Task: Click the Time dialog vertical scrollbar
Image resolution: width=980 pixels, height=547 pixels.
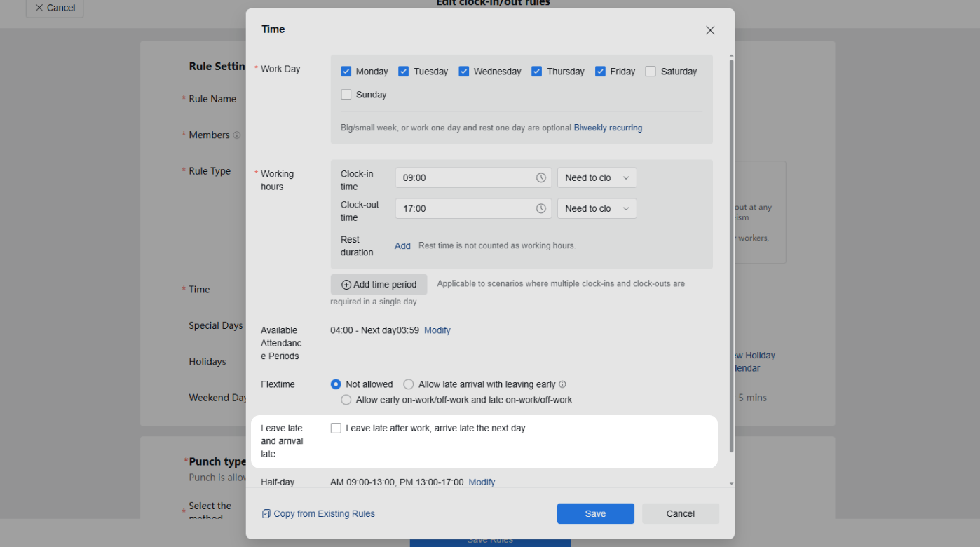Action: click(732, 256)
